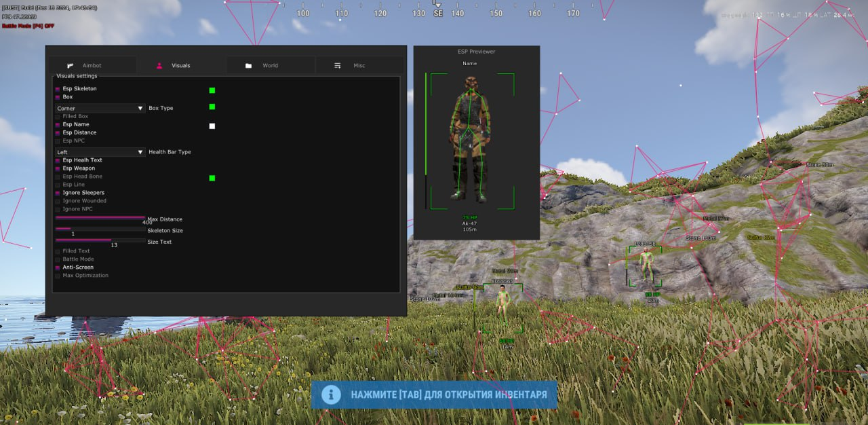Uncheck the Esp Distance option
Viewport: 868px width, 425px height.
click(58, 133)
